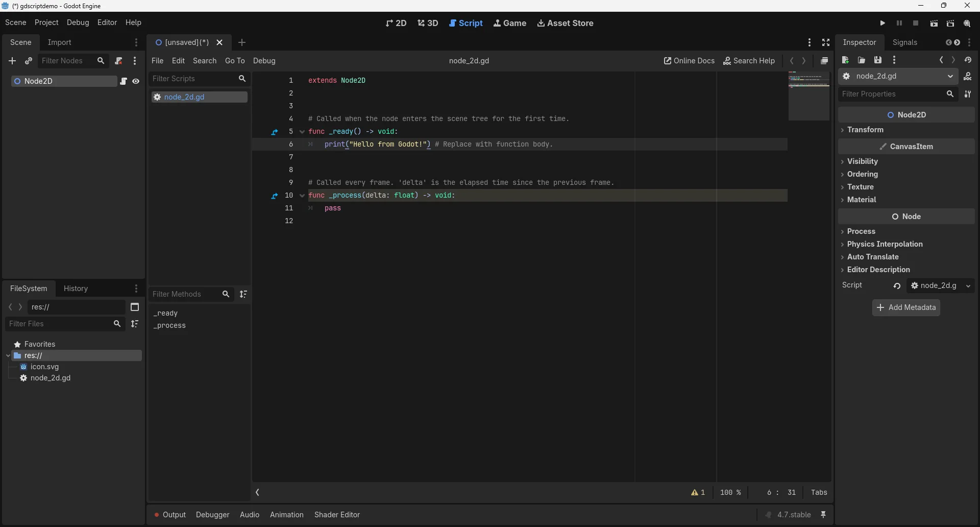980x527 pixels.
Task: Add a new scene tab
Action: click(242, 42)
